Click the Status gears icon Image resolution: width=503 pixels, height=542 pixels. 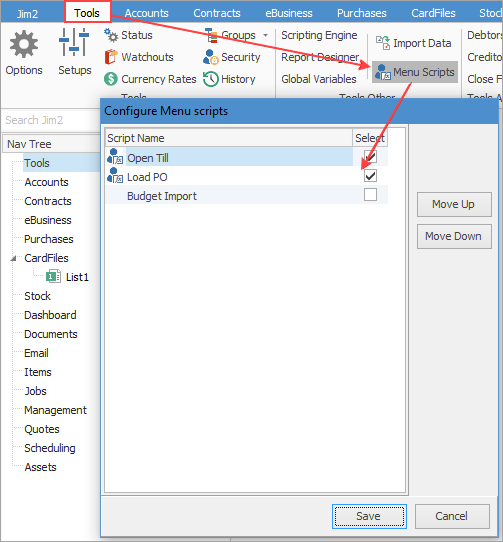coord(111,35)
